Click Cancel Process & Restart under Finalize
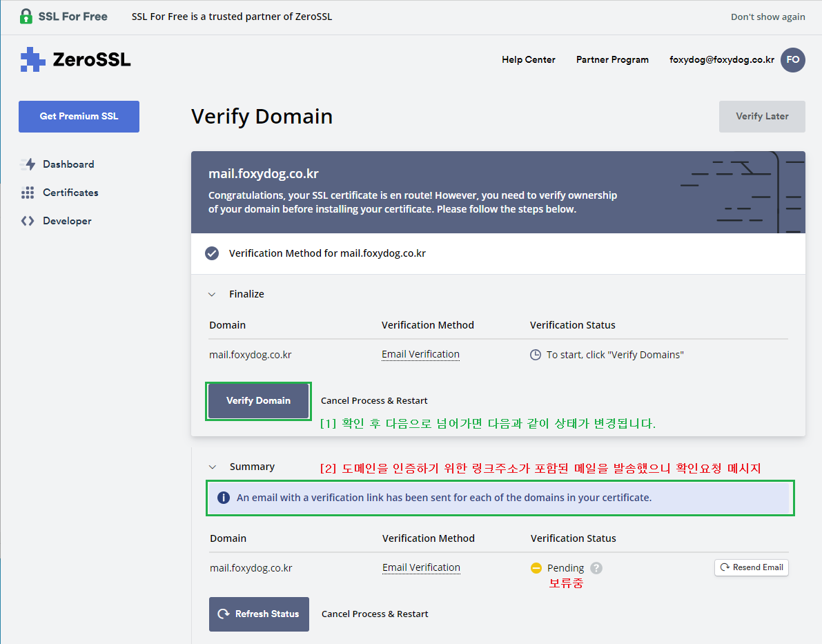822x644 pixels. tap(374, 400)
